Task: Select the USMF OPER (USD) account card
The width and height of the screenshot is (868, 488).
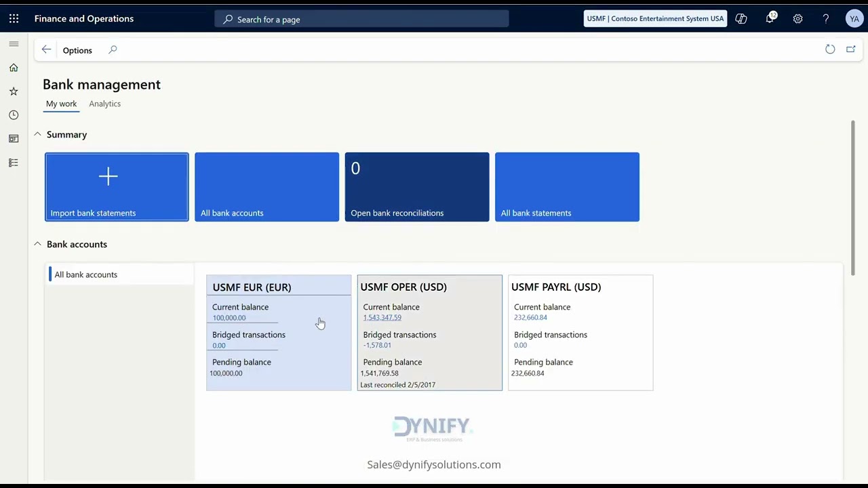Action: tap(430, 333)
